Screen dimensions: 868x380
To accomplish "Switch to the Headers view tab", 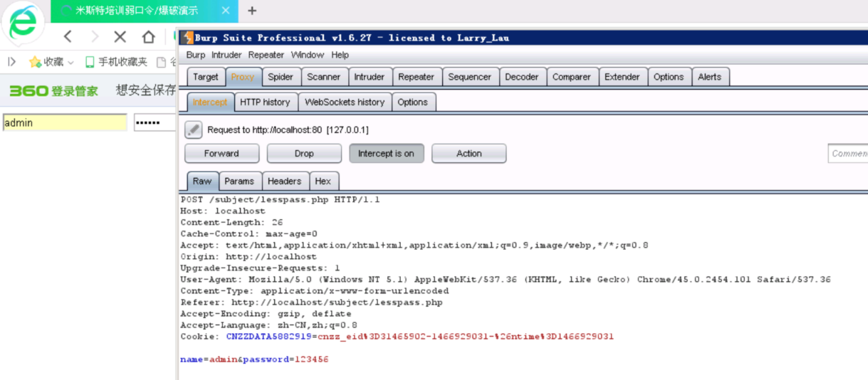I will [x=285, y=181].
